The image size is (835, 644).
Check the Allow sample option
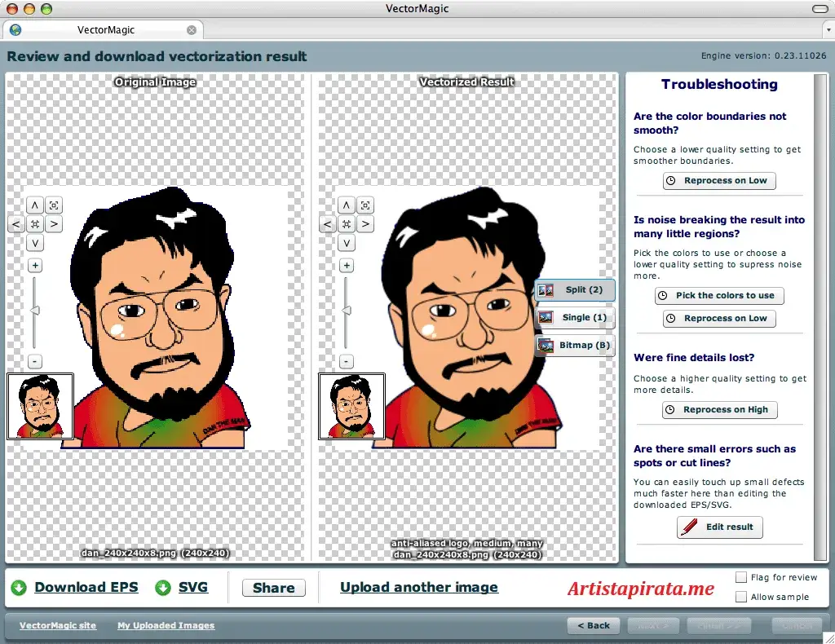coord(740,597)
